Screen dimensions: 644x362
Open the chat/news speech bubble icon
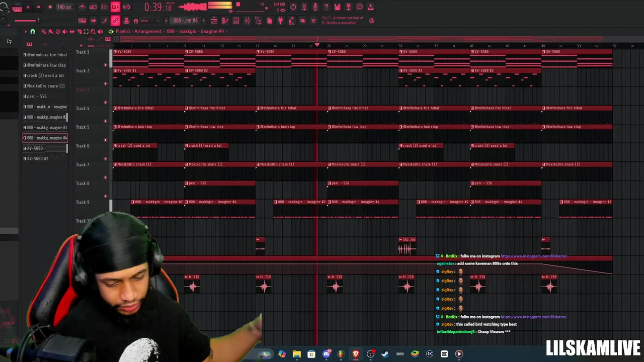pos(359,7)
